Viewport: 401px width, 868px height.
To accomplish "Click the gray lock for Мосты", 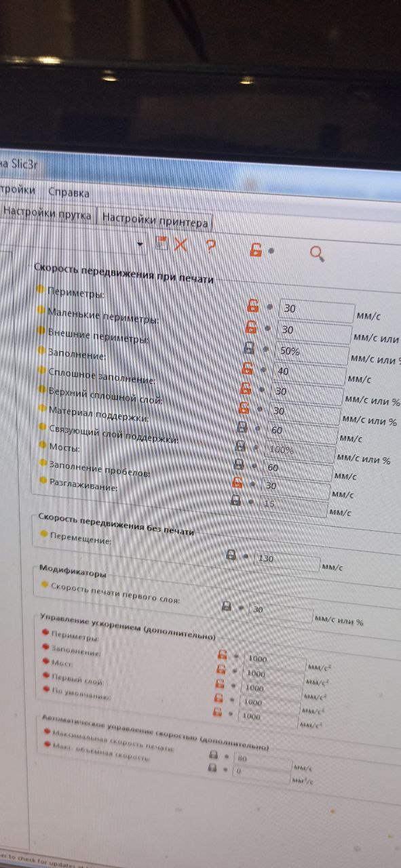I will pos(238,465).
